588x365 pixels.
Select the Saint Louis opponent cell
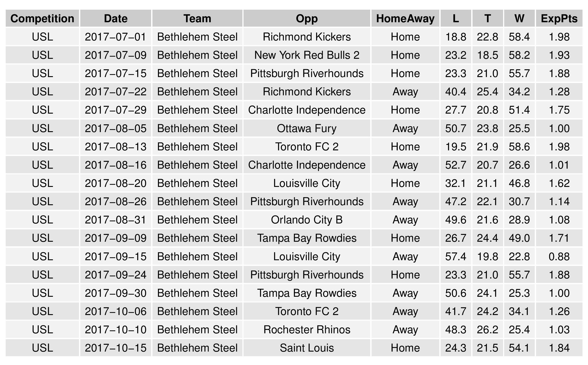pyautogui.click(x=307, y=348)
